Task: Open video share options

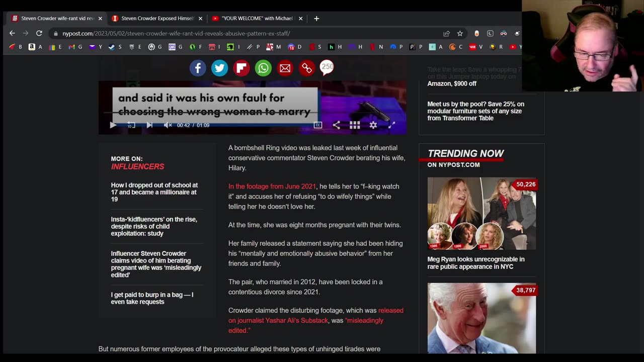Action: click(x=337, y=125)
